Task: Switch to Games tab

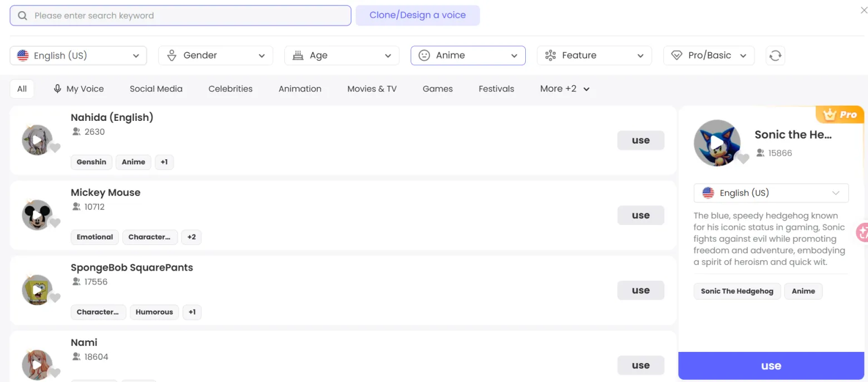Action: (x=438, y=89)
